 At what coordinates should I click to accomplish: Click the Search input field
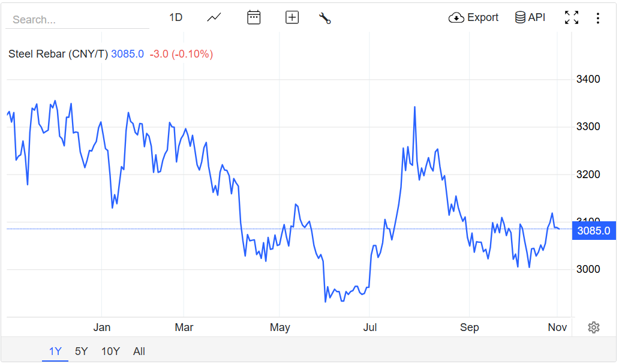point(77,20)
